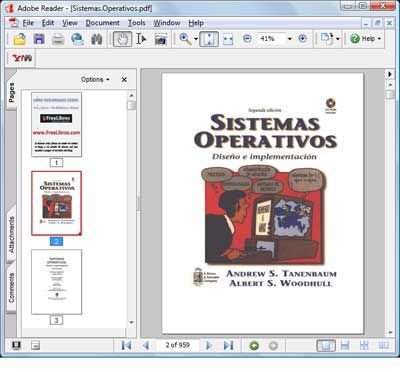Go to the first page
This screenshot has height=372, width=400.
coord(126,345)
